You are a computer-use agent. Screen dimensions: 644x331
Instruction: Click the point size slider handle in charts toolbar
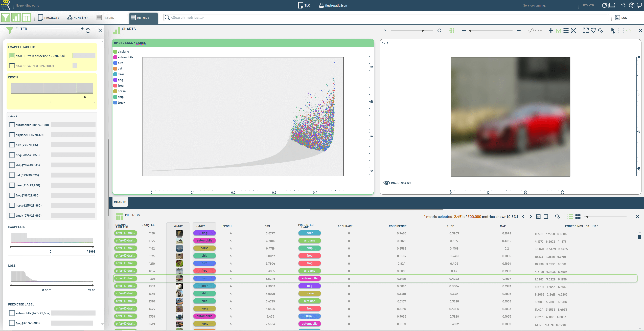pyautogui.click(x=423, y=31)
